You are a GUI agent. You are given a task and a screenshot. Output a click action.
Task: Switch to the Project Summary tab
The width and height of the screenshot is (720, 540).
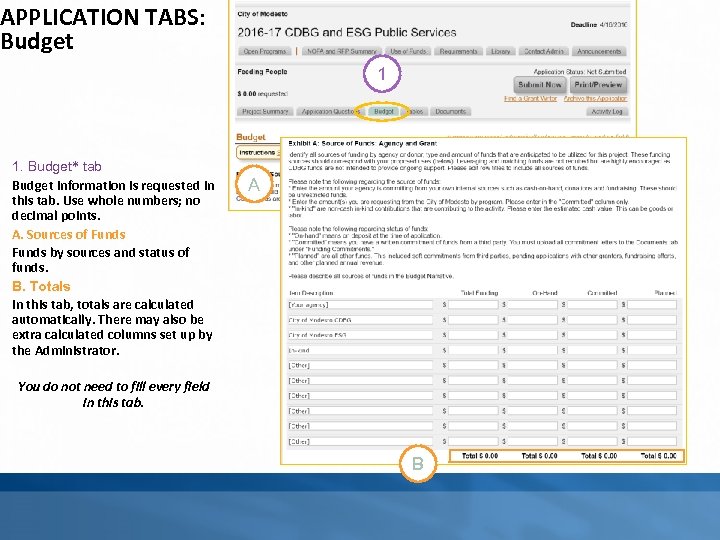[x=265, y=112]
